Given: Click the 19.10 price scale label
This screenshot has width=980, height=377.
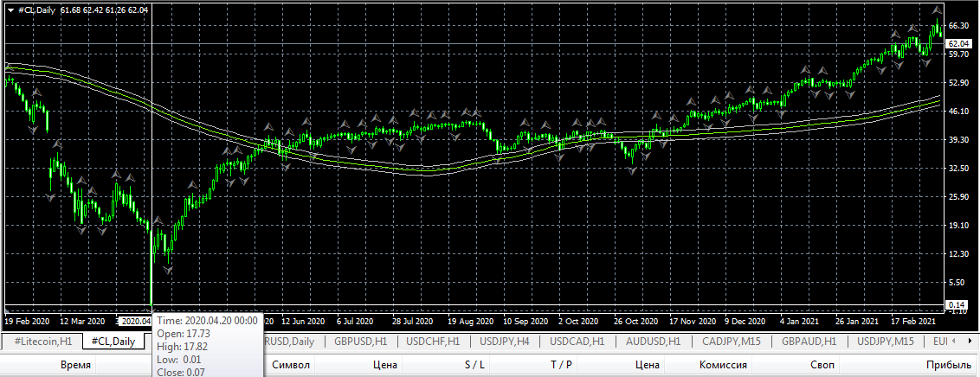Looking at the screenshot, I should pyautogui.click(x=958, y=226).
